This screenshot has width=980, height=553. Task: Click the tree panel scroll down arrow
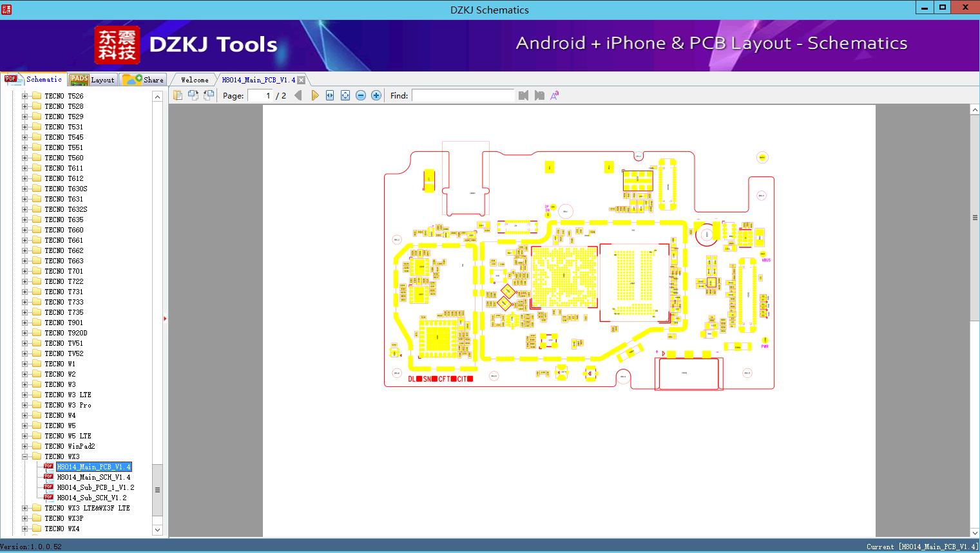[x=157, y=530]
